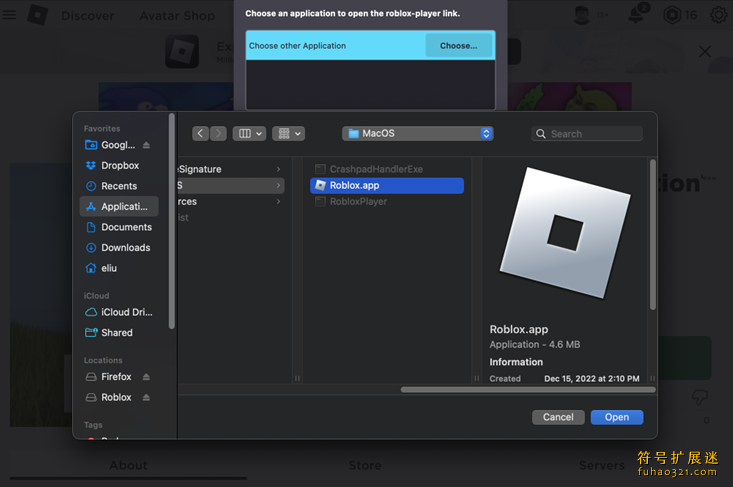Switch to the Servers tab
733x487 pixels.
coord(602,466)
